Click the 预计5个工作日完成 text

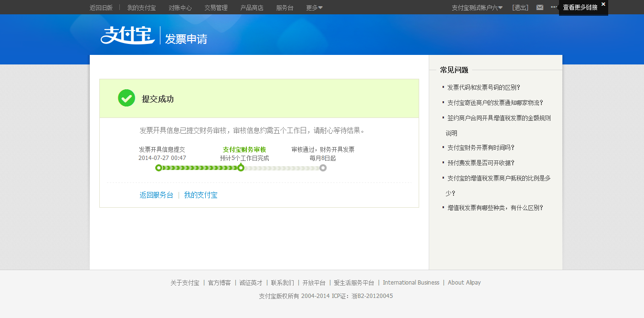244,158
